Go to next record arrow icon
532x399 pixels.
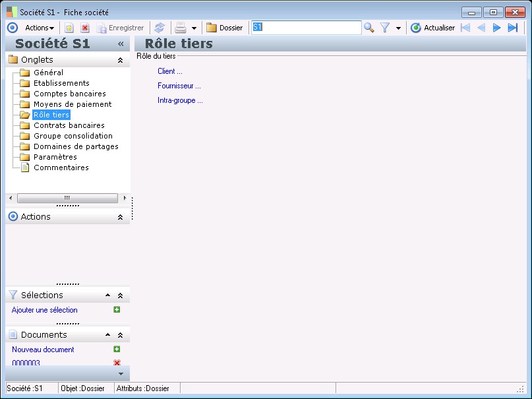point(496,28)
